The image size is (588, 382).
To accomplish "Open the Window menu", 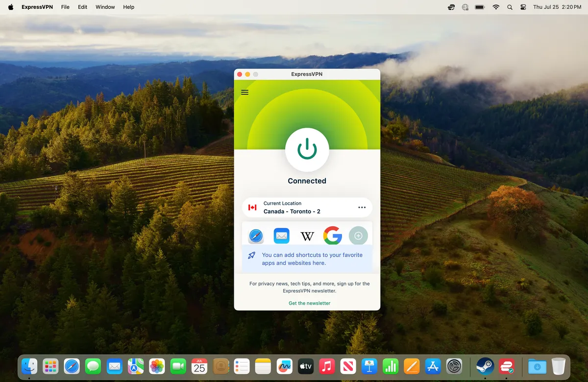I will (x=105, y=7).
